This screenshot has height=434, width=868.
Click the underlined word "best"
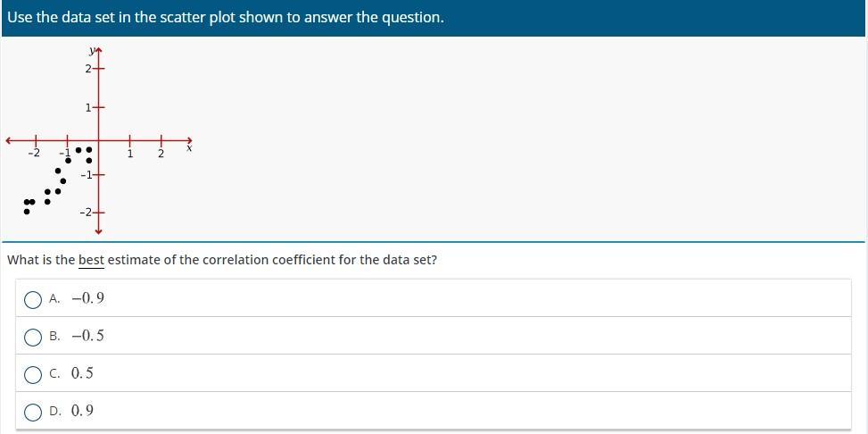91,261
